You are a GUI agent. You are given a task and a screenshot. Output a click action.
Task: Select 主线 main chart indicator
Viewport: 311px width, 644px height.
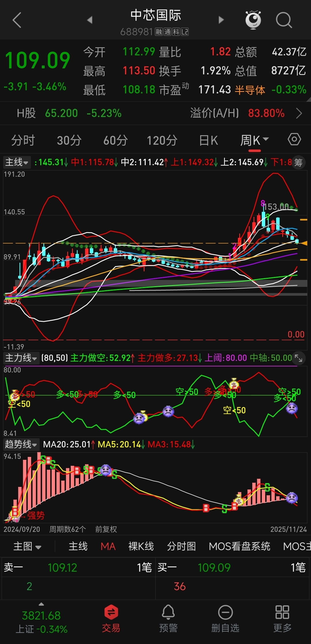78,546
